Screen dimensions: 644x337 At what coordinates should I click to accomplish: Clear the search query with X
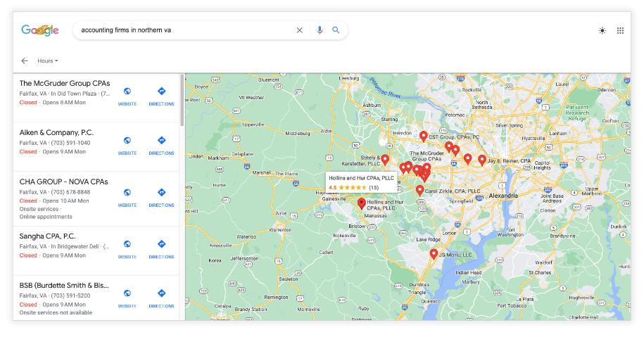click(x=299, y=30)
